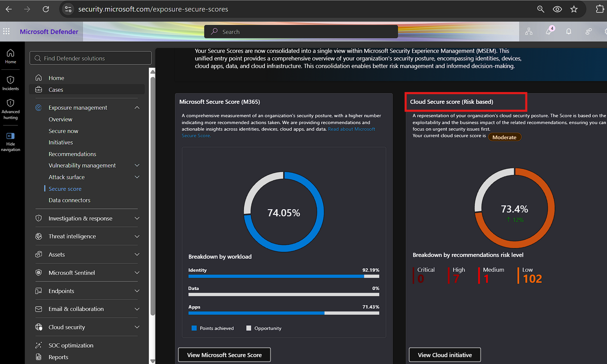Open Home in the navigation menu
This screenshot has width=607, height=364.
pos(56,78)
